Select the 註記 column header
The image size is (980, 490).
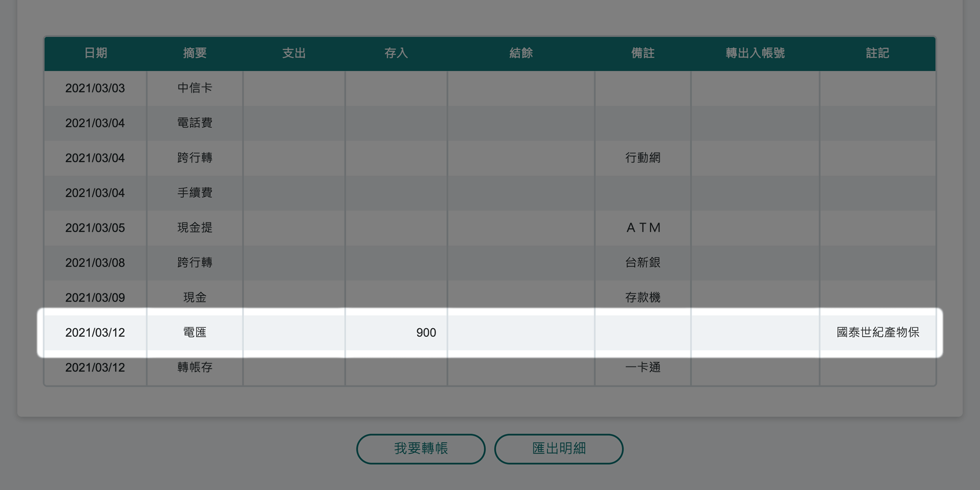[x=878, y=53]
